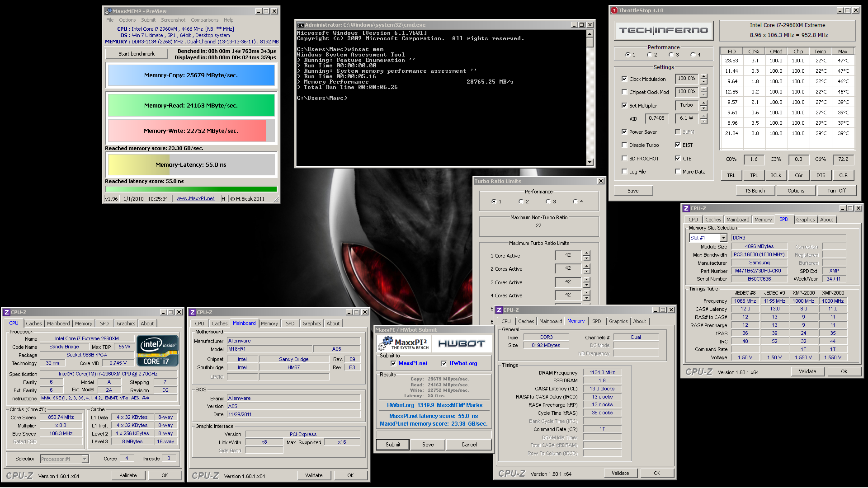Click Submit in MaxxPI HWbot dialog

[x=393, y=445]
